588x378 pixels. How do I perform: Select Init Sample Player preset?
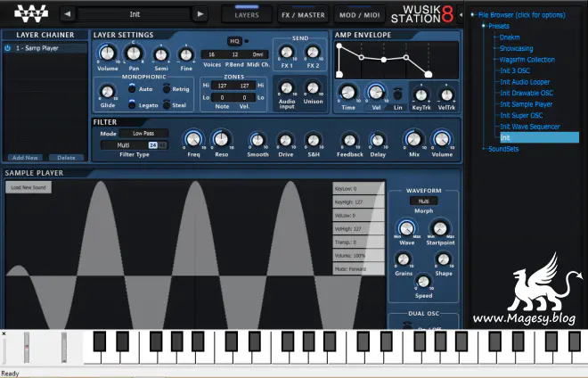[527, 104]
